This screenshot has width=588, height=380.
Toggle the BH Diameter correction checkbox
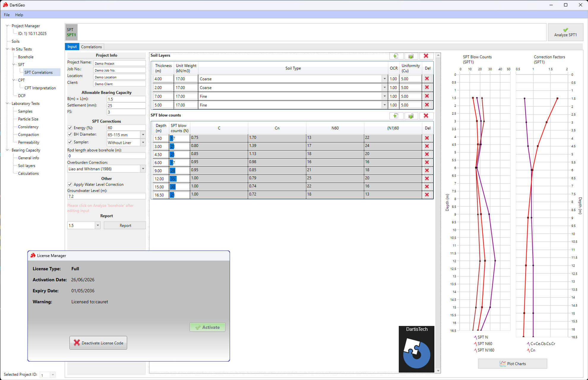tap(70, 134)
